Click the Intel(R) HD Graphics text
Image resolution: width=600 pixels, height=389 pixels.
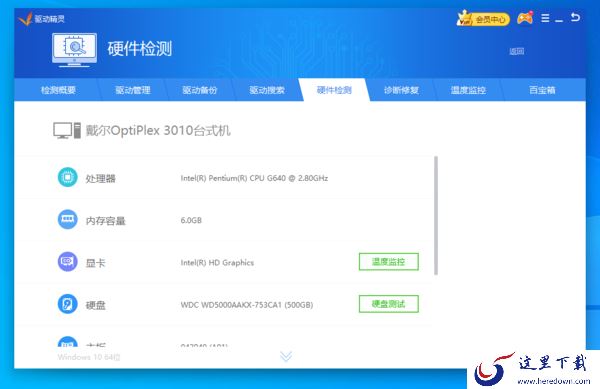tap(217, 263)
